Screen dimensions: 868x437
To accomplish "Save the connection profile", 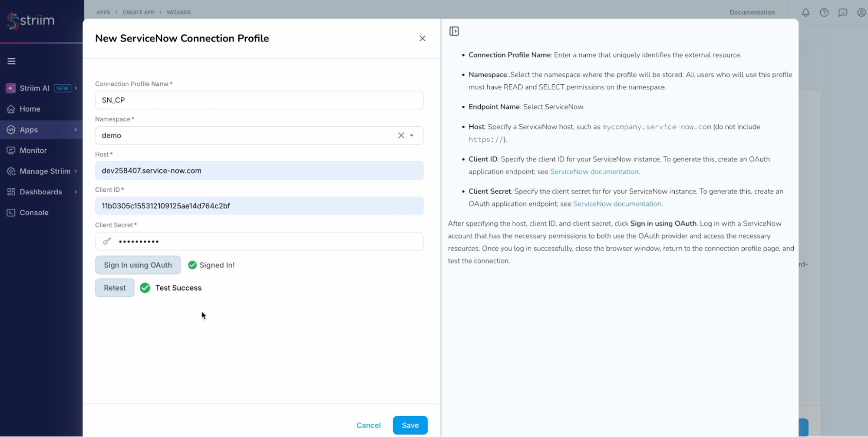I will [x=410, y=425].
